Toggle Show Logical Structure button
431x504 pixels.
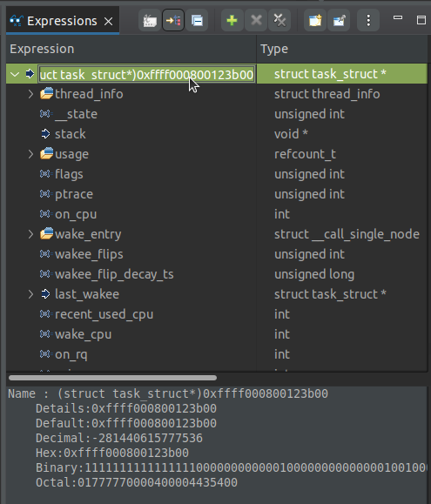[x=173, y=21]
